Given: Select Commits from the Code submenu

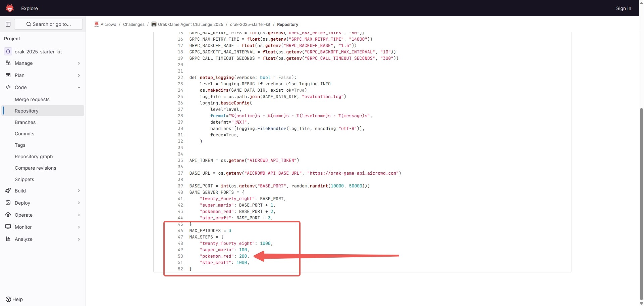Looking at the screenshot, I should click(24, 134).
